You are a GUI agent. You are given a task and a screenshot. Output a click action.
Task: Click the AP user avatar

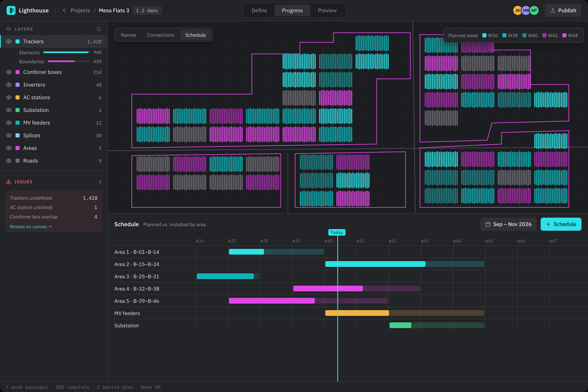(x=534, y=10)
